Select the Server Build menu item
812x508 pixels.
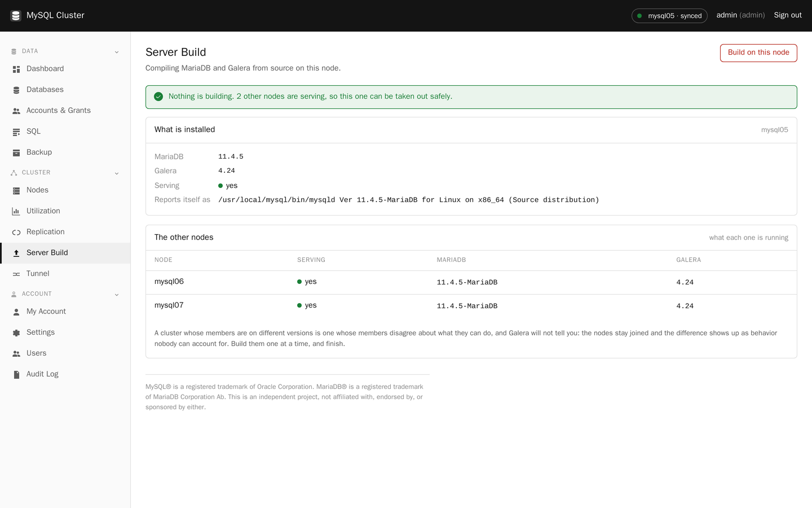65,253
